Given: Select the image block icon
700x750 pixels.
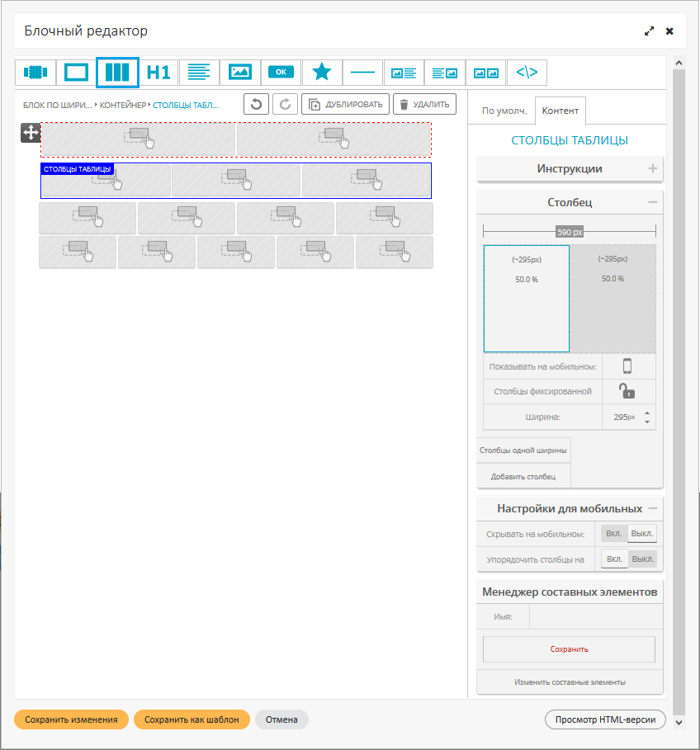Looking at the screenshot, I should pyautogui.click(x=240, y=73).
